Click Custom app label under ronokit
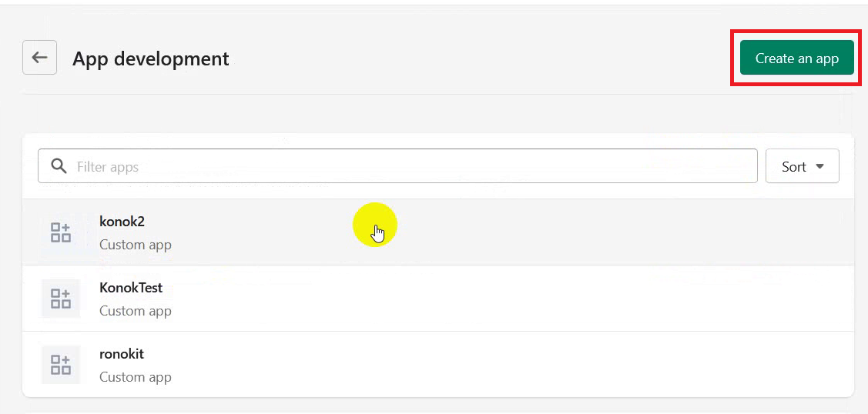Screen dimensions: 868x414 136,377
